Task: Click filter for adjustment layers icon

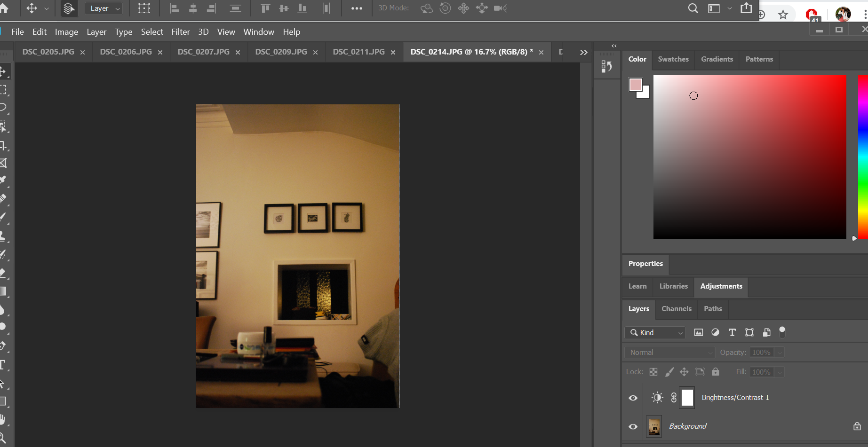Action: tap(715, 332)
